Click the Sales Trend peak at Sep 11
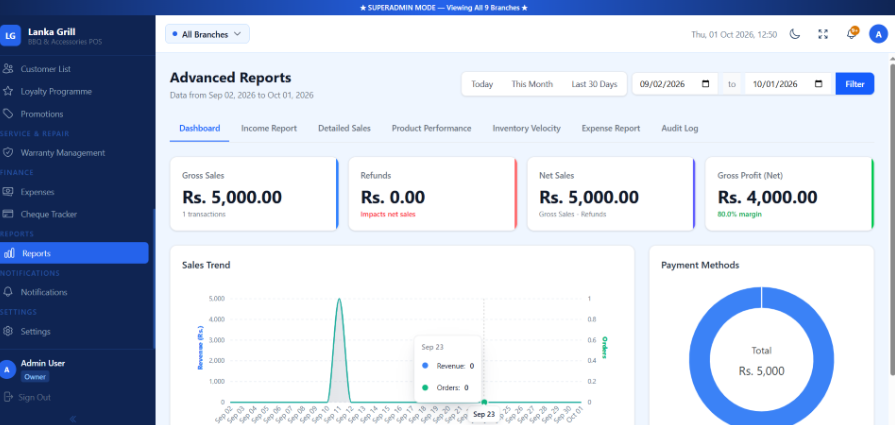 [x=340, y=299]
